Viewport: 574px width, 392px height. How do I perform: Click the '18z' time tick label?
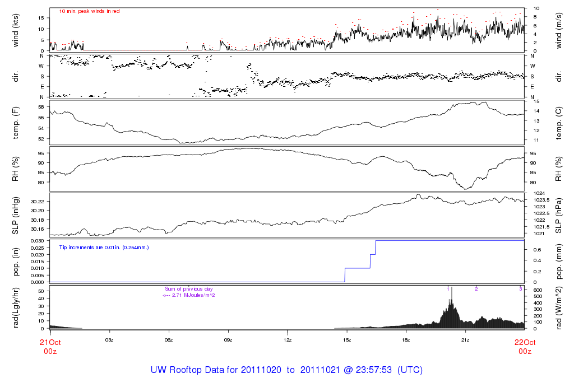[x=406, y=340]
